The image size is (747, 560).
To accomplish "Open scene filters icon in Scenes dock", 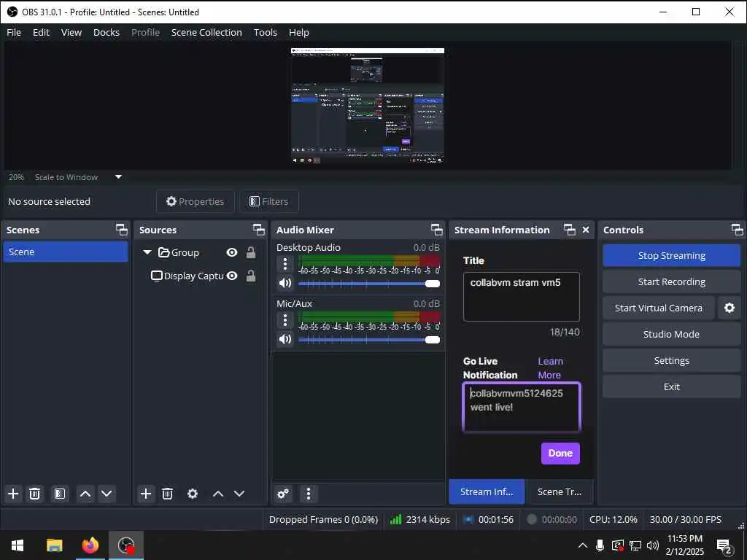I will [x=60, y=494].
